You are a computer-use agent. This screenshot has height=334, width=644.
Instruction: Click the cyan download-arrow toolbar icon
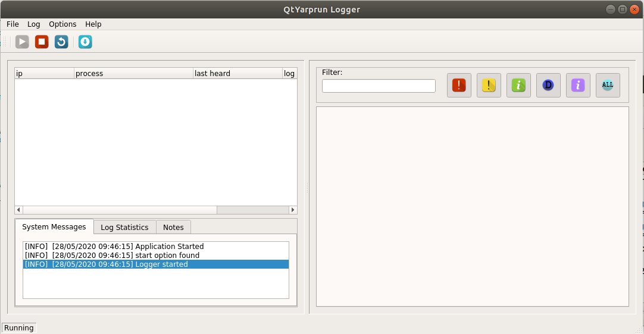click(85, 42)
